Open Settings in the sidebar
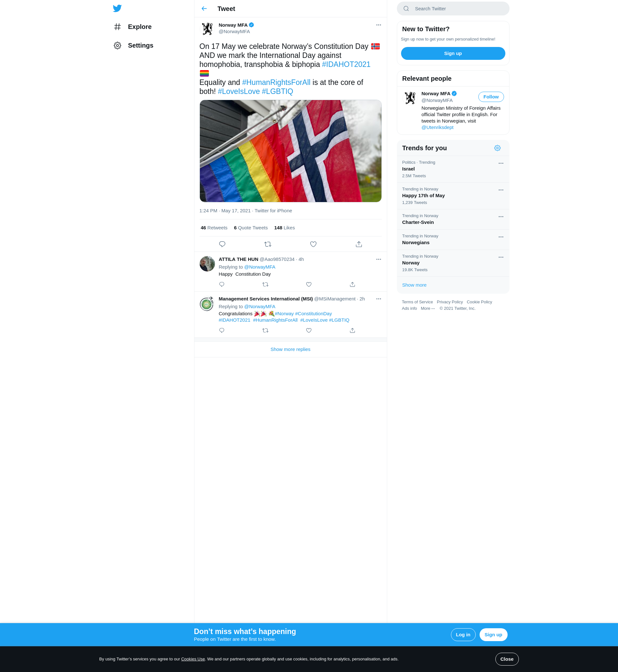This screenshot has width=618, height=672. 140,45
